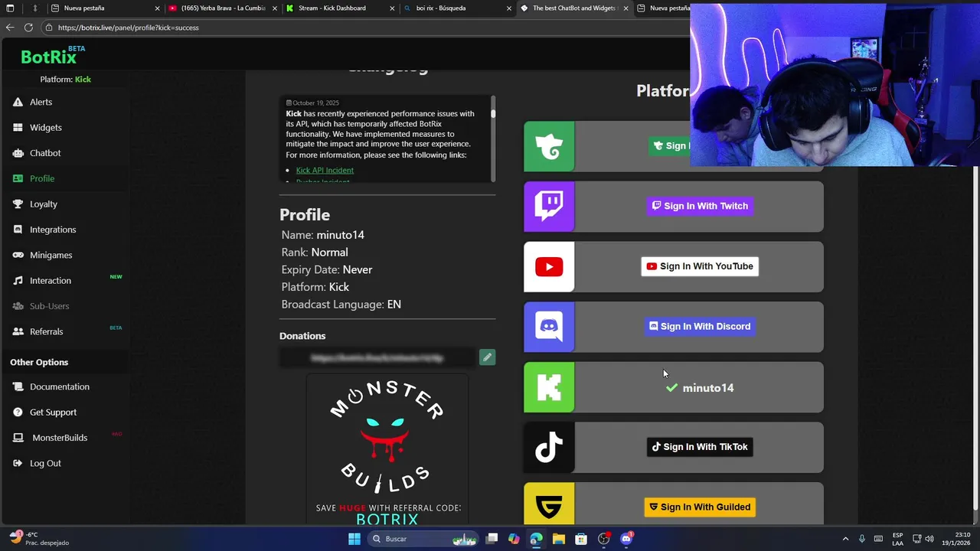Click the green Kick logo tile
The image size is (980, 551).
pos(549,387)
